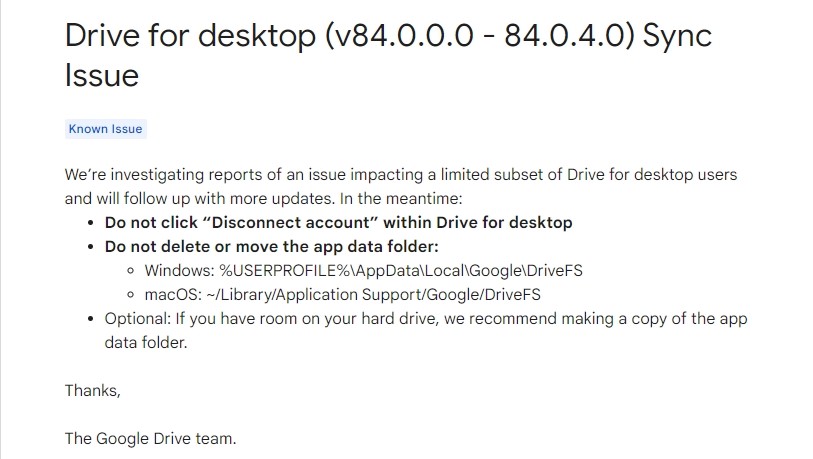Click the bullet before "Do not click"
The height and width of the screenshot is (459, 813).
point(91,223)
